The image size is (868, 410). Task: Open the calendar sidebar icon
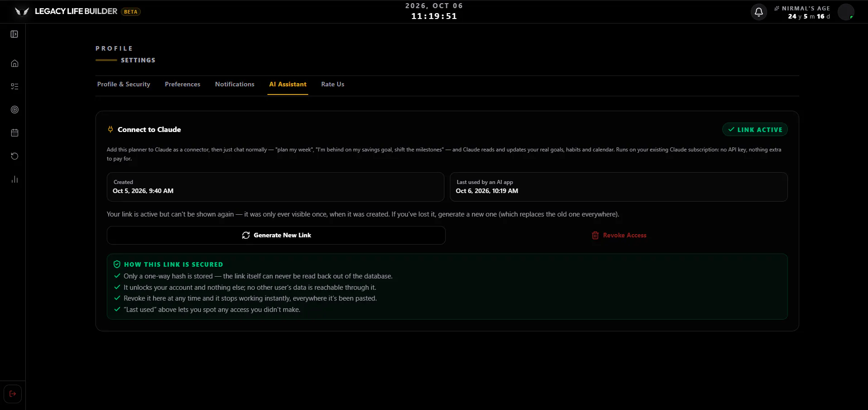point(14,133)
